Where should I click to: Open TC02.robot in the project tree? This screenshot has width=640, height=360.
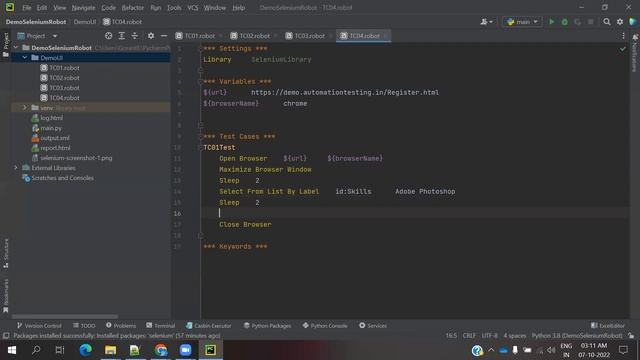point(64,78)
